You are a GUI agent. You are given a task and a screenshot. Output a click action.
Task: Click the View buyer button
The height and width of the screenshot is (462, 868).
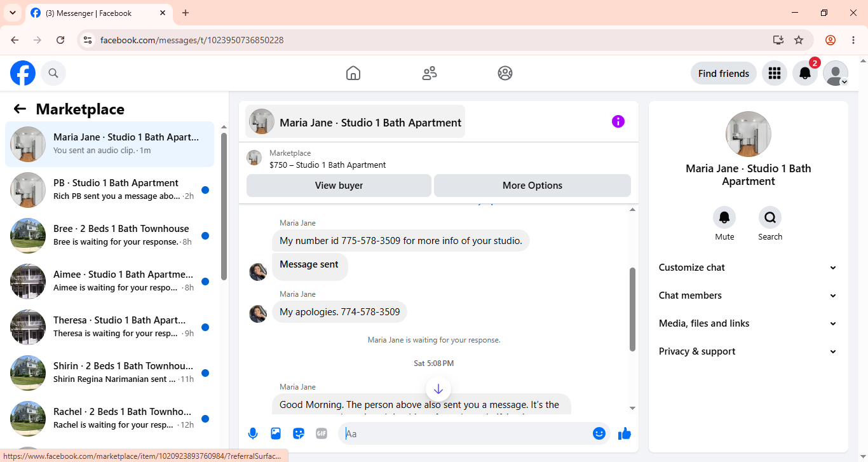339,186
